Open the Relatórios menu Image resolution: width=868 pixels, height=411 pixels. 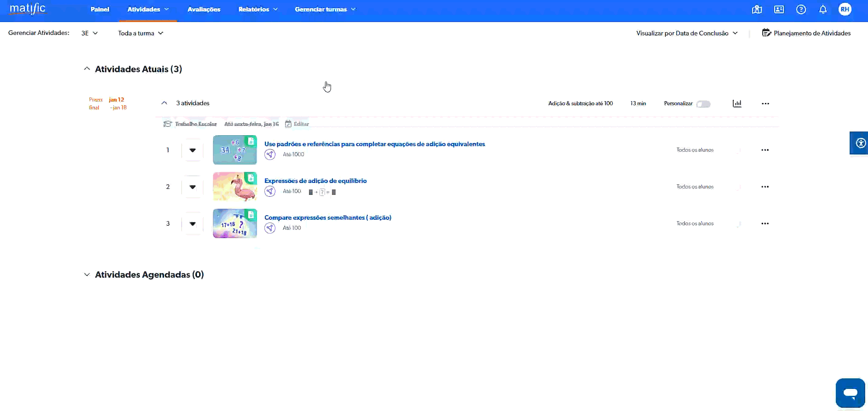point(257,9)
